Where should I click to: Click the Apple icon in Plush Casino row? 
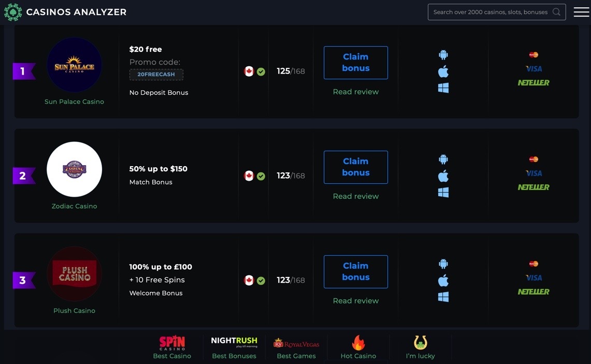coord(443,280)
